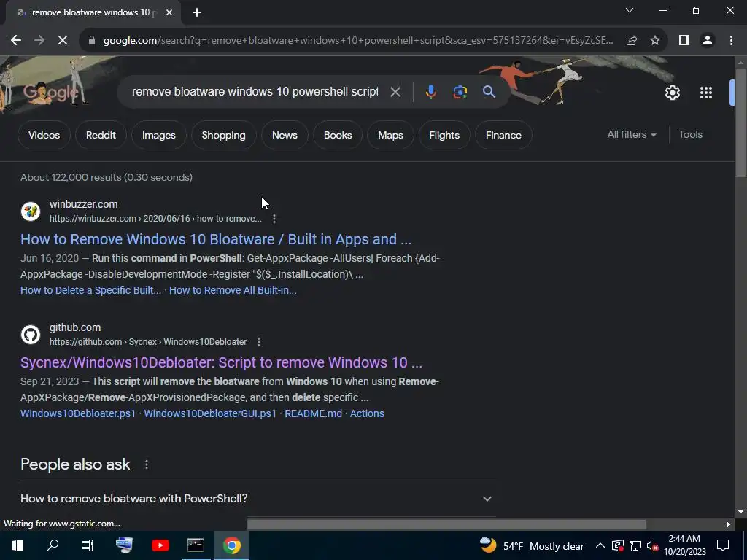Stop loading the page with X button
Screen dimensions: 747x560
63,41
